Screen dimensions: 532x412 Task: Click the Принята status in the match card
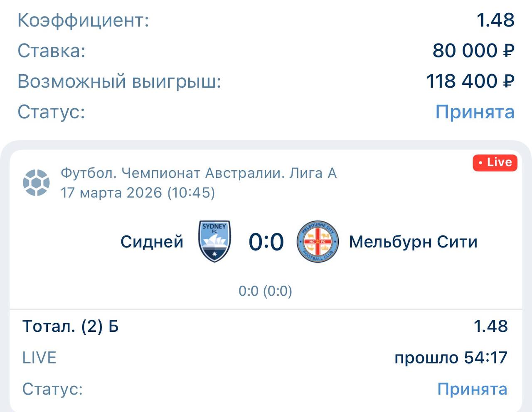point(472,389)
